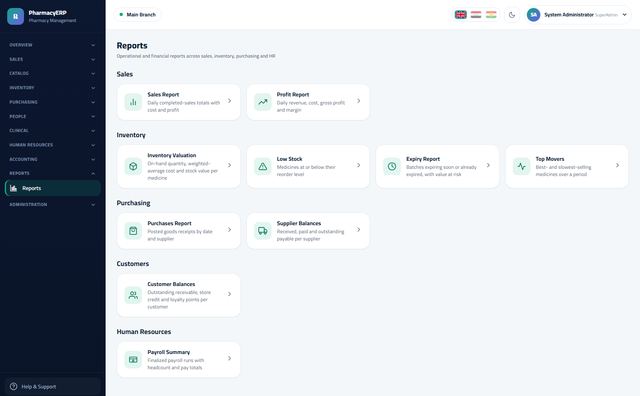640x396 pixels.
Task: Open the Profit Report title link
Action: [293, 94]
